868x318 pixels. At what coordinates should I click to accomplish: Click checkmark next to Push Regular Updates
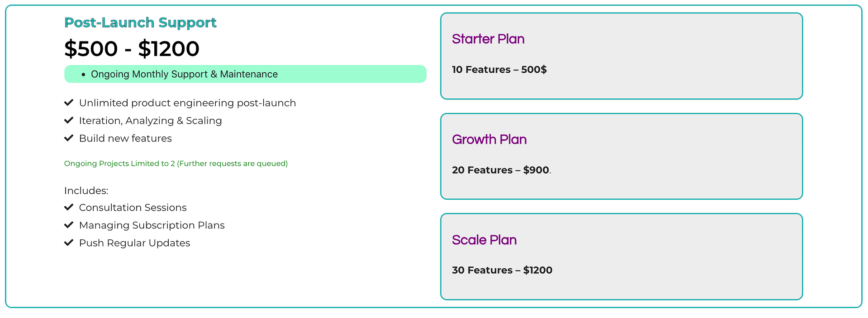pyautogui.click(x=69, y=243)
